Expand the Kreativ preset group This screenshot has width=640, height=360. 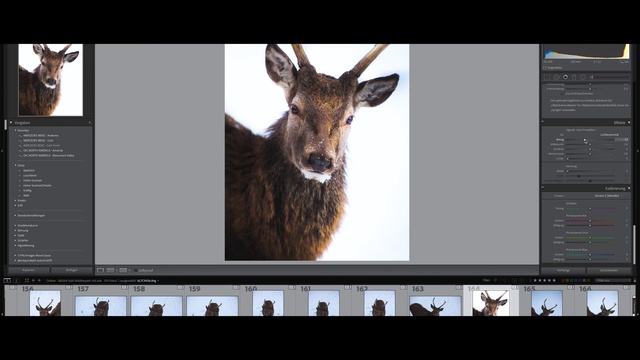(16, 200)
